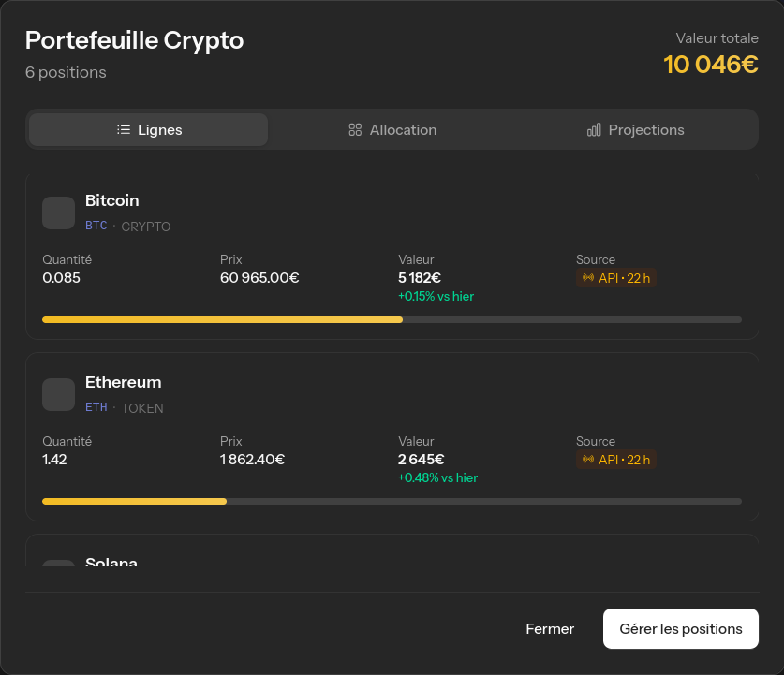
Task: Switch to the Projections tab
Action: [x=635, y=130]
